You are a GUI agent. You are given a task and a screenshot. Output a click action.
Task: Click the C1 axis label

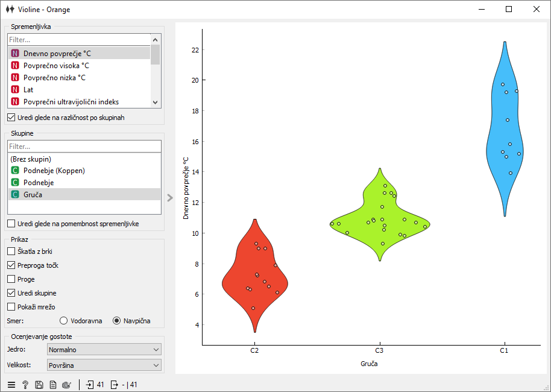504,350
